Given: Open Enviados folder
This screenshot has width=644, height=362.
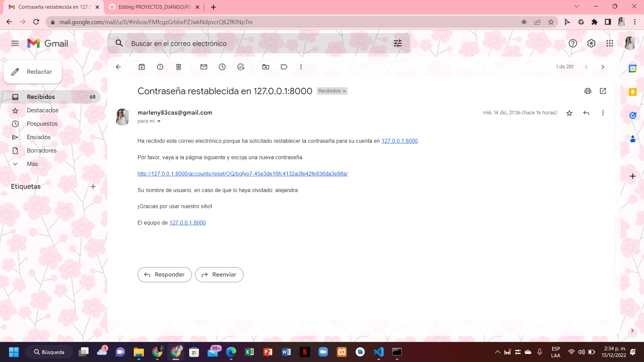Looking at the screenshot, I should (39, 137).
